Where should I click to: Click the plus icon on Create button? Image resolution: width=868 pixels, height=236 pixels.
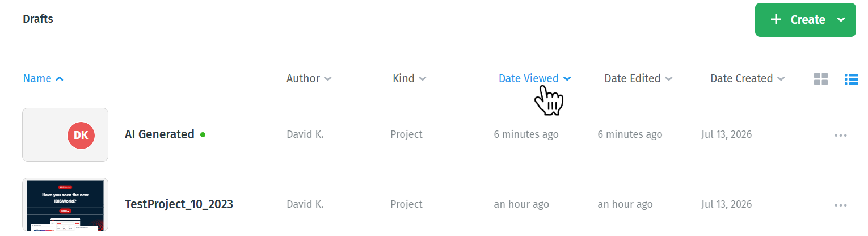tap(776, 20)
